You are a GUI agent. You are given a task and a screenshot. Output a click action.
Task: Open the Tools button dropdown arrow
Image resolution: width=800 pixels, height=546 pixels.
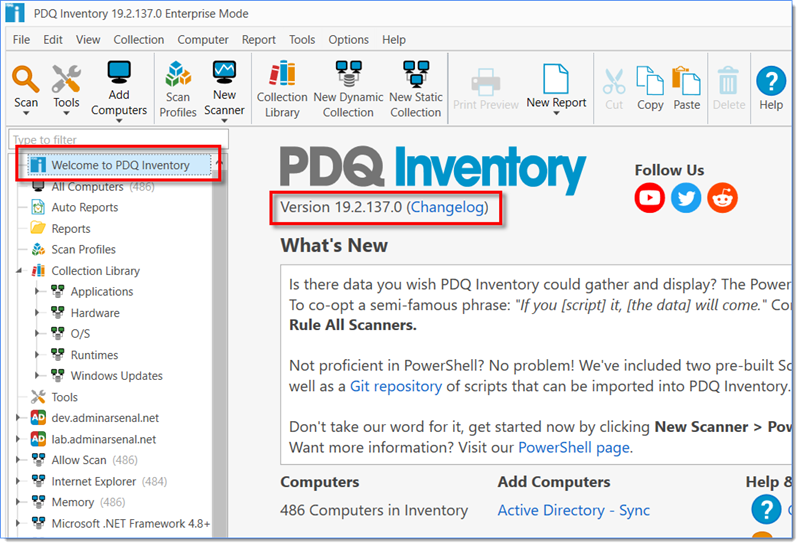66,113
